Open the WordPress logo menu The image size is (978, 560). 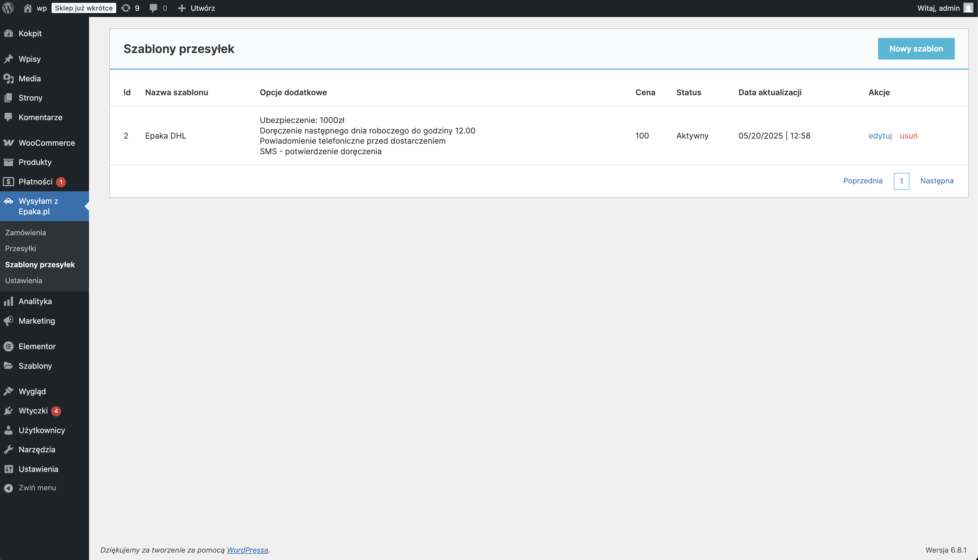pyautogui.click(x=8, y=8)
